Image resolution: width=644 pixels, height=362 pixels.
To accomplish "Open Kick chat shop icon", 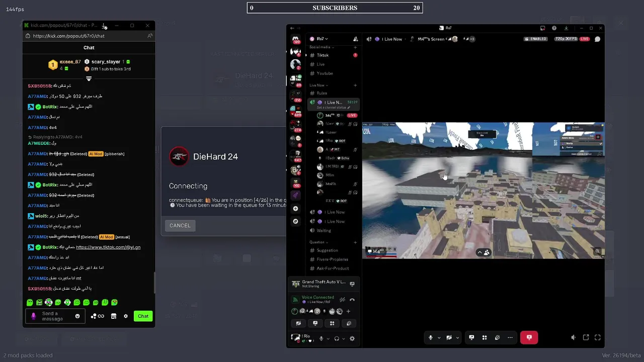I will 114,316.
